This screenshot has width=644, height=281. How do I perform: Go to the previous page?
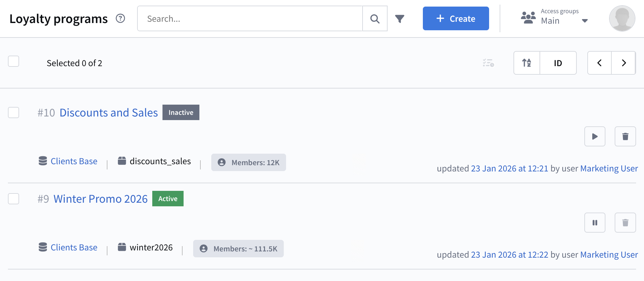[x=599, y=63]
